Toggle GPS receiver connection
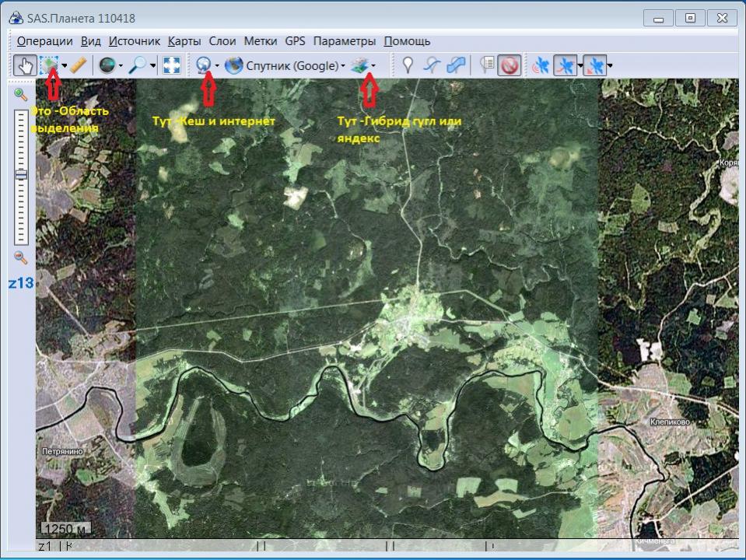 click(x=540, y=66)
